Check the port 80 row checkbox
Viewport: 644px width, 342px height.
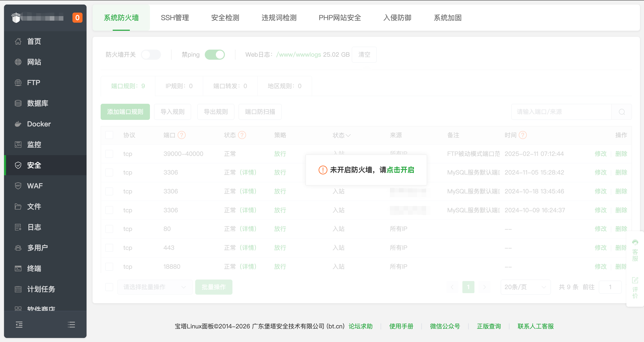[x=109, y=229]
